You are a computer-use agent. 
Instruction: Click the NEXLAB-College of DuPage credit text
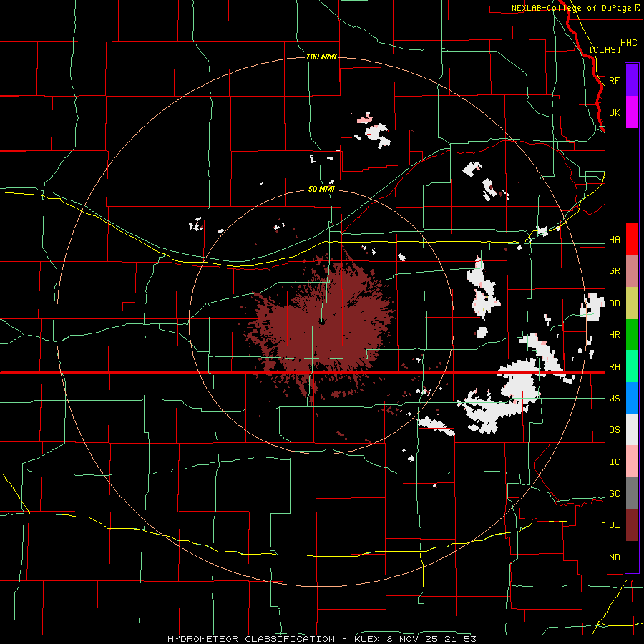571,8
